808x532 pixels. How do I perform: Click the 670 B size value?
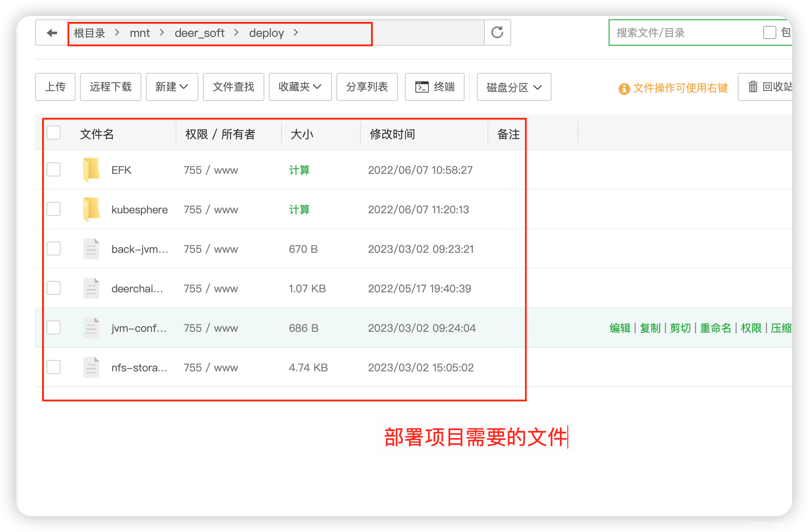click(x=303, y=249)
